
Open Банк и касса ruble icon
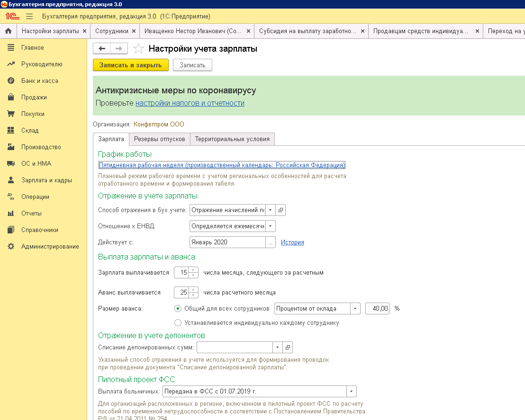pos(11,80)
